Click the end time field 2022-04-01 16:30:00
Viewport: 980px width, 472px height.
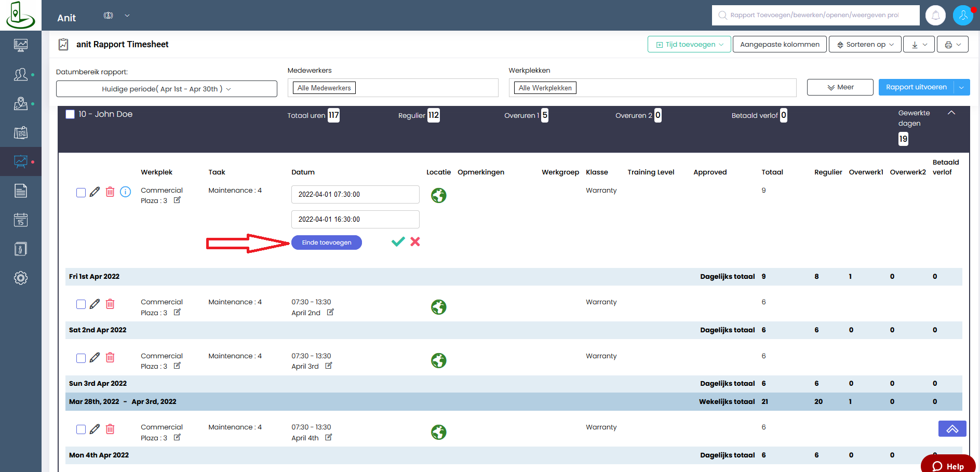tap(355, 219)
